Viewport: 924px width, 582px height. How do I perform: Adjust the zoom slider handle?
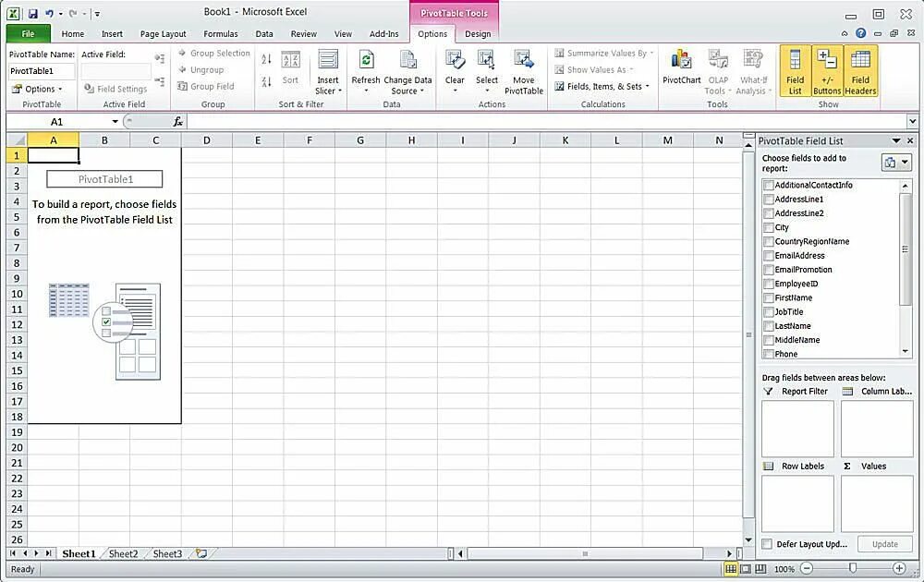[x=853, y=568]
